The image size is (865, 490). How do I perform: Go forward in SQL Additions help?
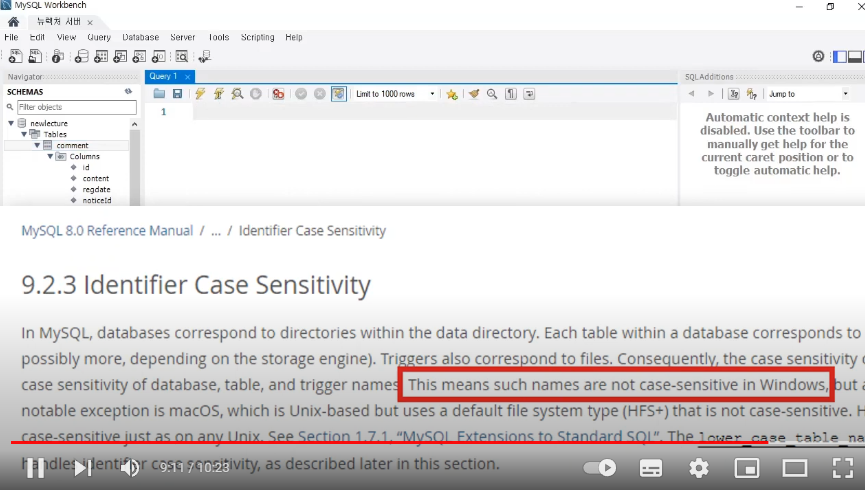pyautogui.click(x=711, y=94)
